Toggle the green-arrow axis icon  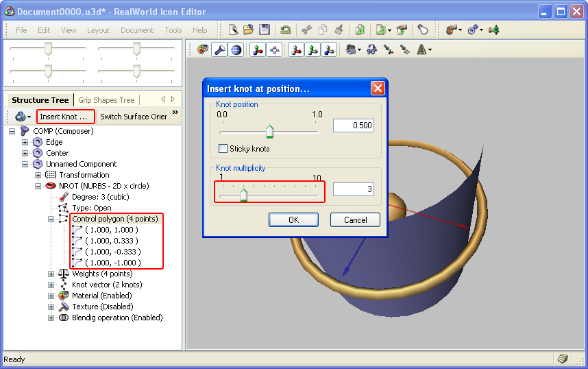pyautogui.click(x=313, y=49)
